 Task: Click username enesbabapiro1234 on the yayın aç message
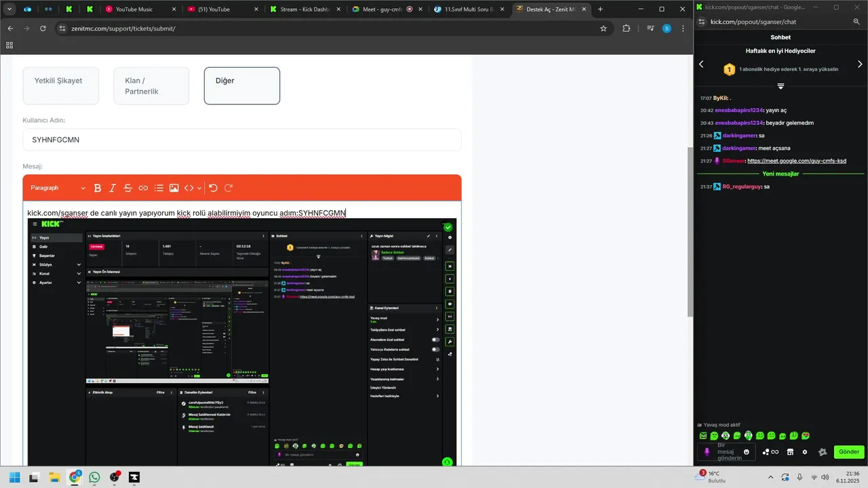pos(739,110)
